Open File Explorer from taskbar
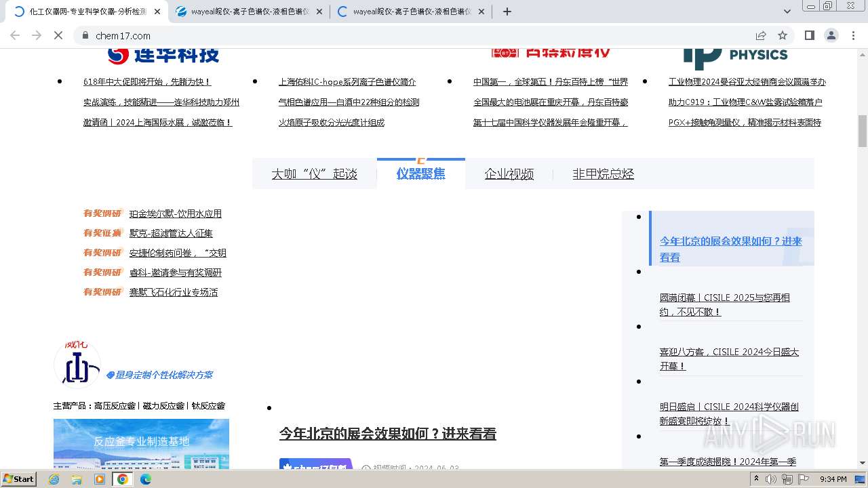This screenshot has width=868, height=488. [77, 479]
